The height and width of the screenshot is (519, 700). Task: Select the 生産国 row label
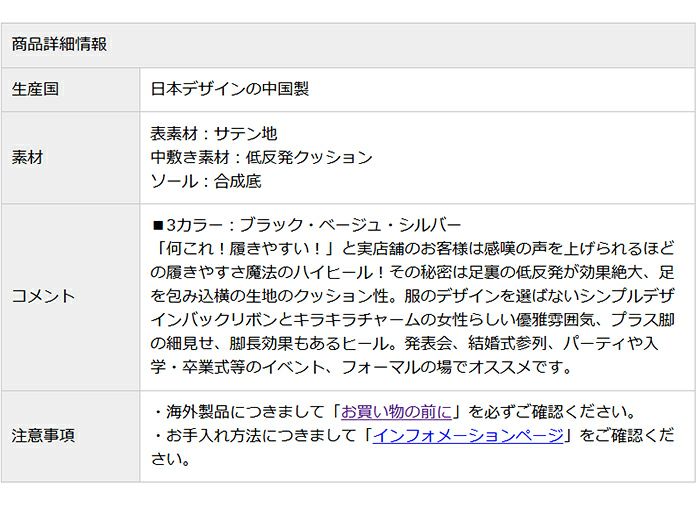36,89
